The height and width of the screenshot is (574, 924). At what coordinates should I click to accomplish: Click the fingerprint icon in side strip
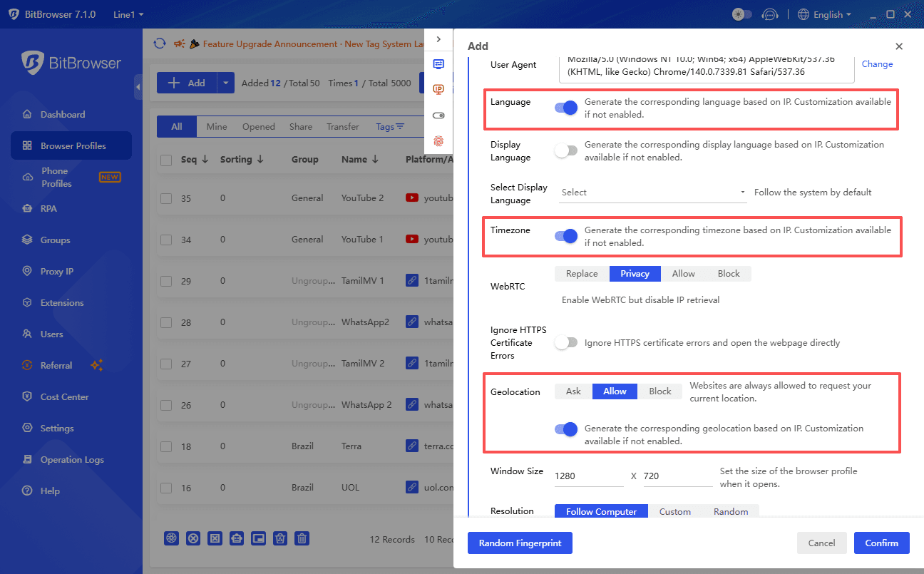click(x=438, y=140)
